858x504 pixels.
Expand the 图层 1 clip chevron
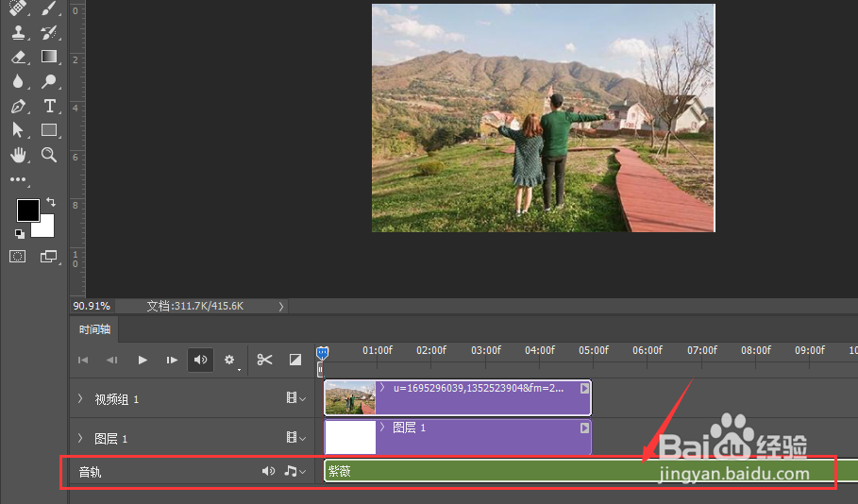pos(382,427)
